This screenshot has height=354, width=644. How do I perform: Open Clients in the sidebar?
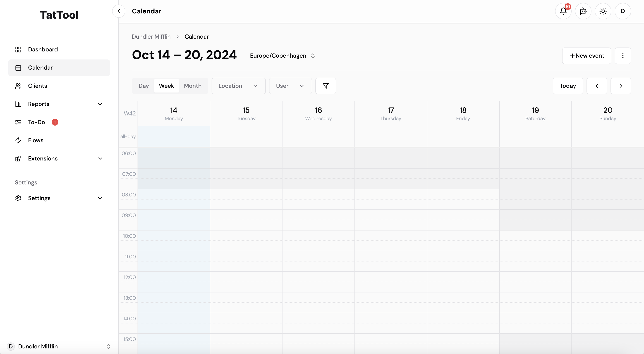coord(59,86)
